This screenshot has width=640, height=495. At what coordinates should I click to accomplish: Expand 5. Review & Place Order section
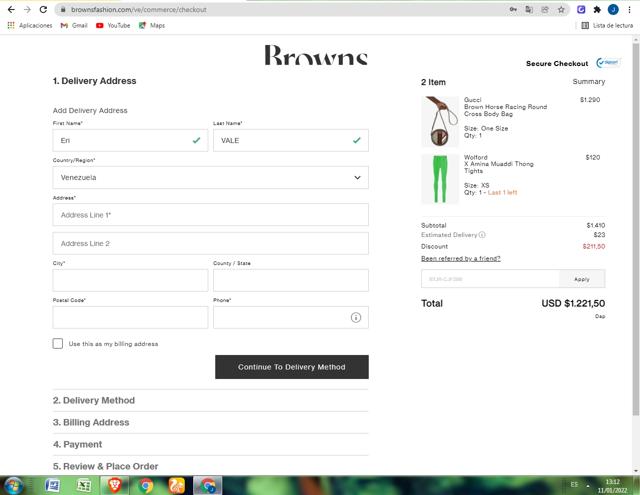click(211, 466)
